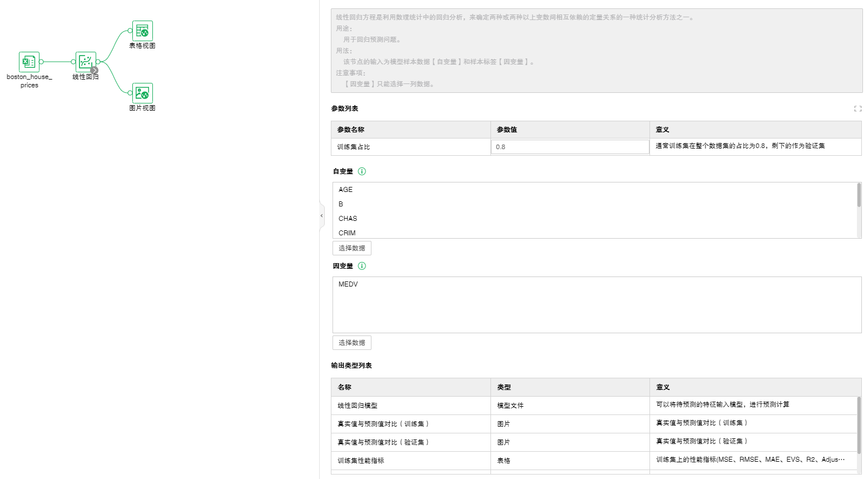Screen dimensions: 868x479
Task: Collapse the side panel using divider arrow
Action: (x=321, y=216)
